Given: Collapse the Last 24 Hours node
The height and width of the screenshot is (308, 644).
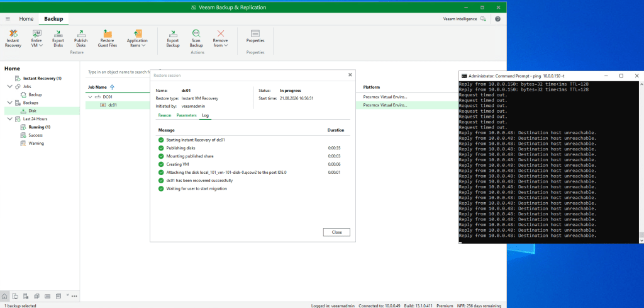Looking at the screenshot, I should tap(9, 119).
